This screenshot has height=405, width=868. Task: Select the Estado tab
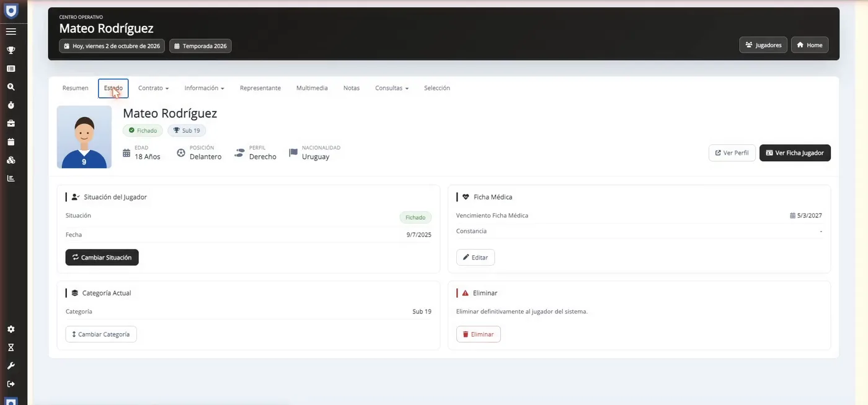[113, 88]
